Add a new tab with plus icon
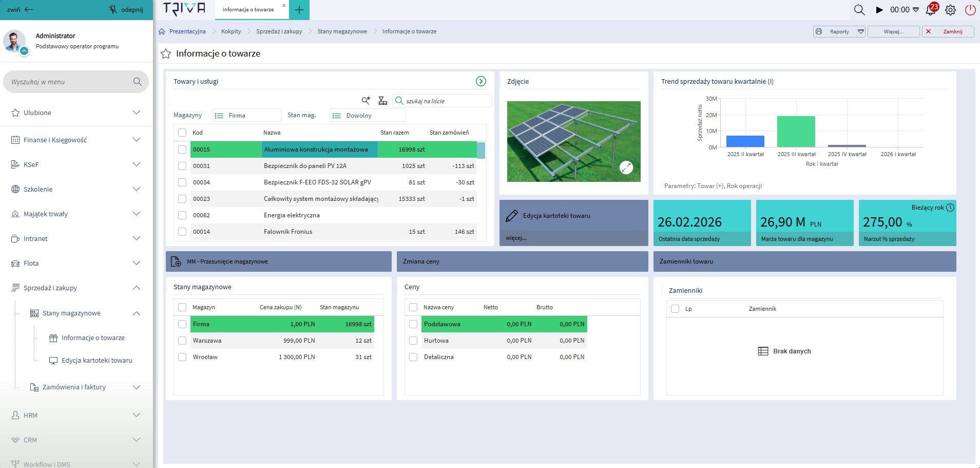Image resolution: width=980 pixels, height=468 pixels. pos(299,10)
